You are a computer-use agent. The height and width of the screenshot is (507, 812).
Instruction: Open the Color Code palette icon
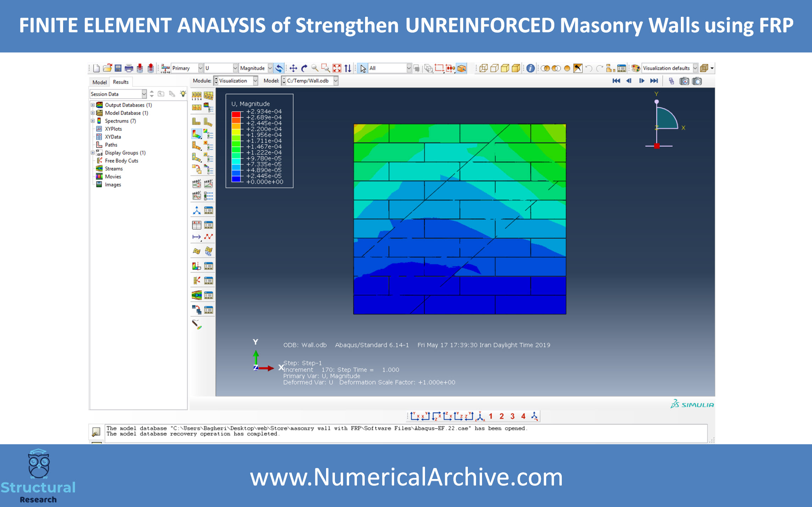(636, 68)
